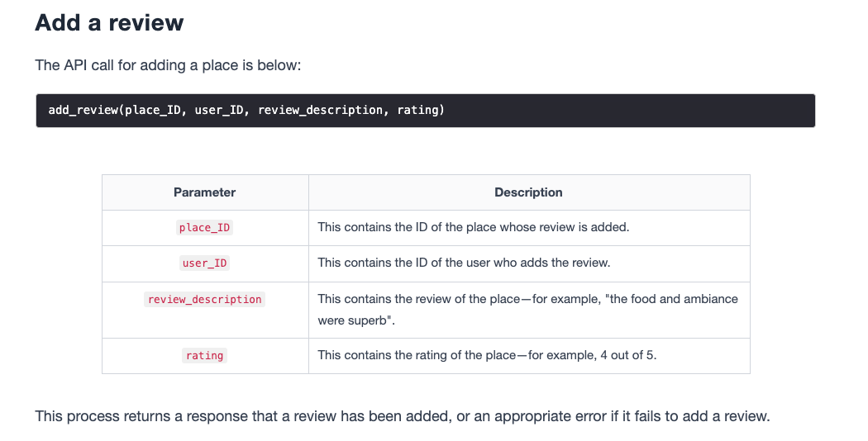Click the Description column header
868x441 pixels.
click(x=528, y=192)
